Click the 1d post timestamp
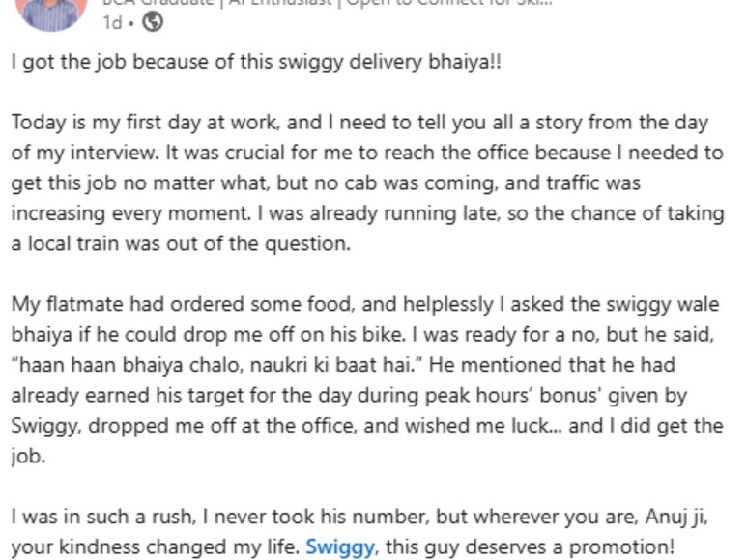 point(112,22)
